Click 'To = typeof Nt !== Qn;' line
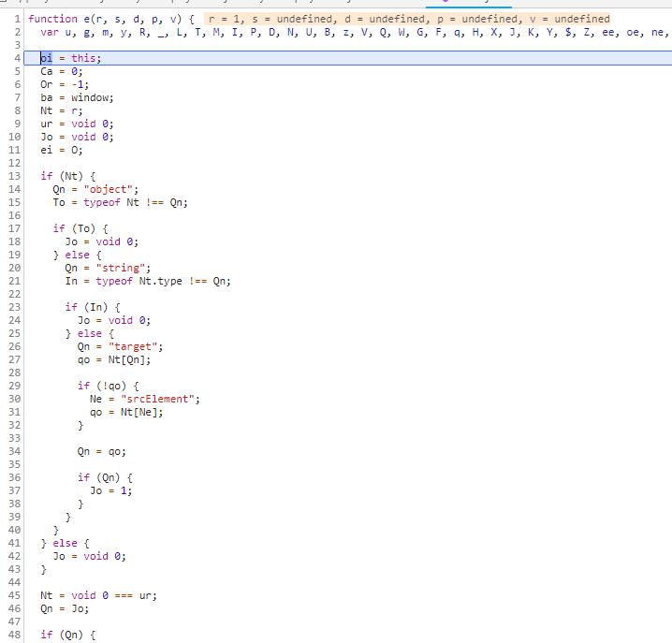 pyautogui.click(x=121, y=202)
